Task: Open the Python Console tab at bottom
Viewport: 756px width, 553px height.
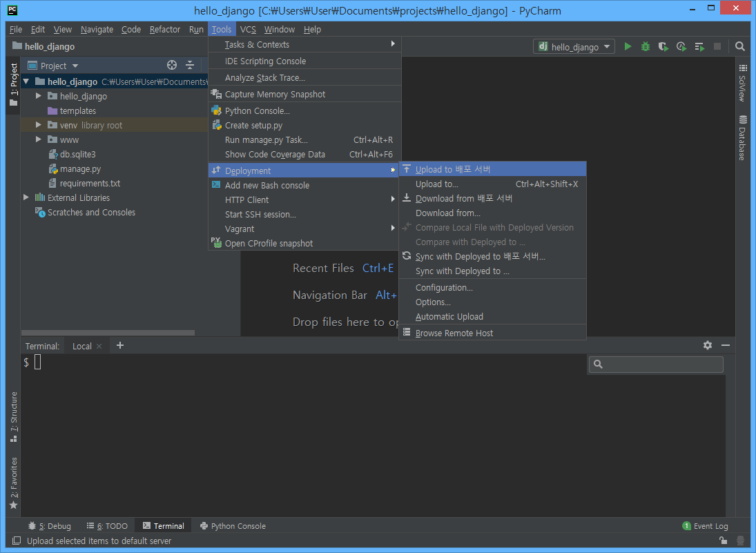Action: pos(233,525)
